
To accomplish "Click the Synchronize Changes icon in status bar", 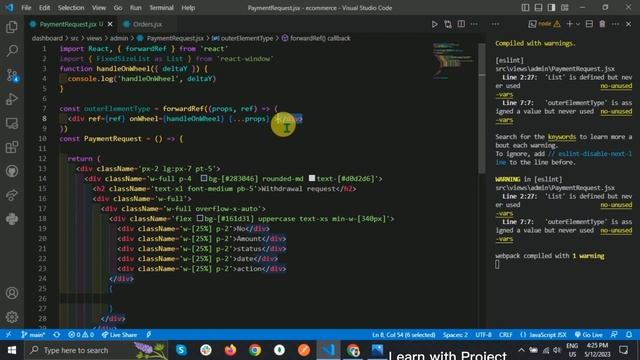I will (56, 335).
